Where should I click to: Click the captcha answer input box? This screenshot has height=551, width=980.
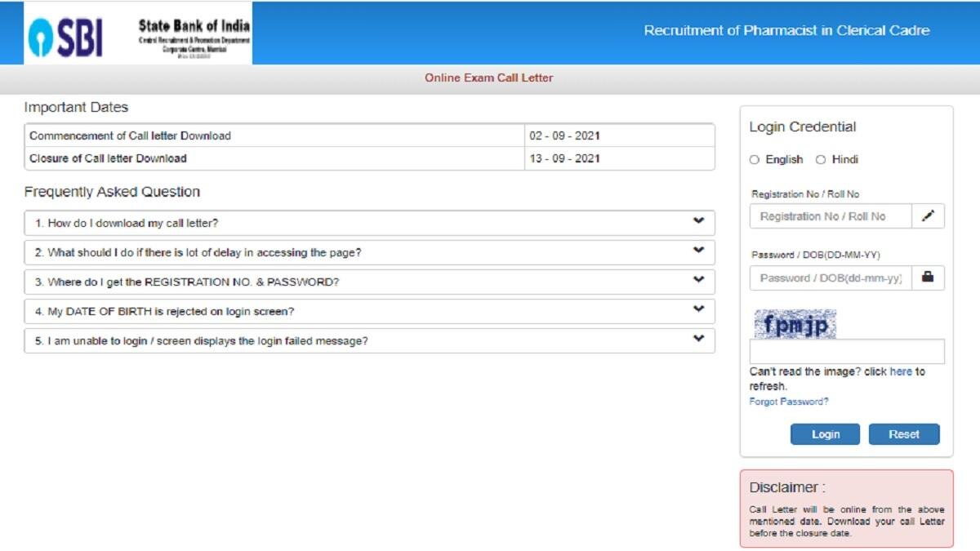click(846, 350)
